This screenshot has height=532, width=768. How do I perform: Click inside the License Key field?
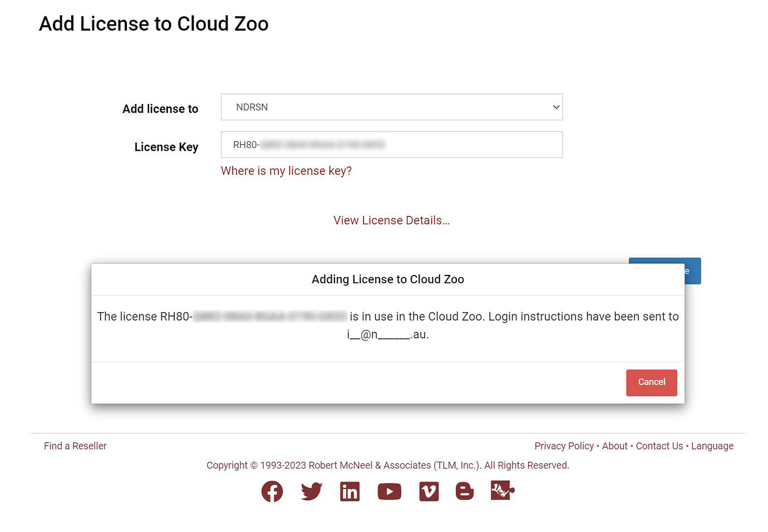click(x=392, y=145)
